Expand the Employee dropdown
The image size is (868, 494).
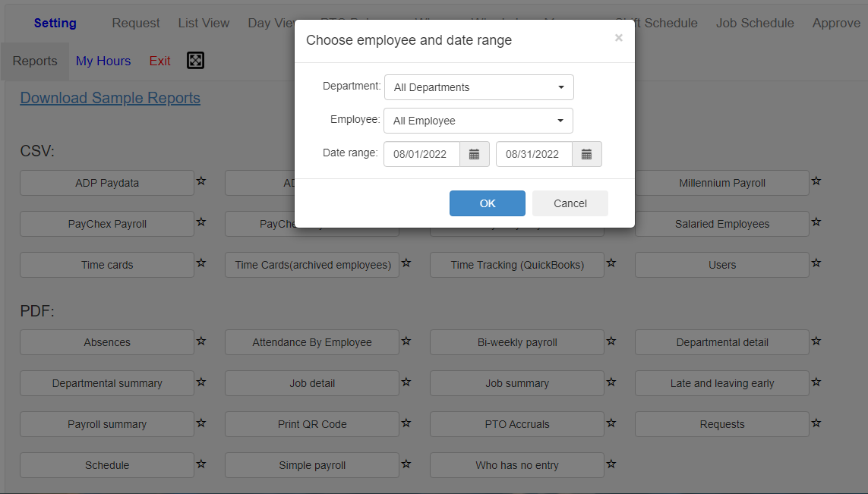coord(478,121)
